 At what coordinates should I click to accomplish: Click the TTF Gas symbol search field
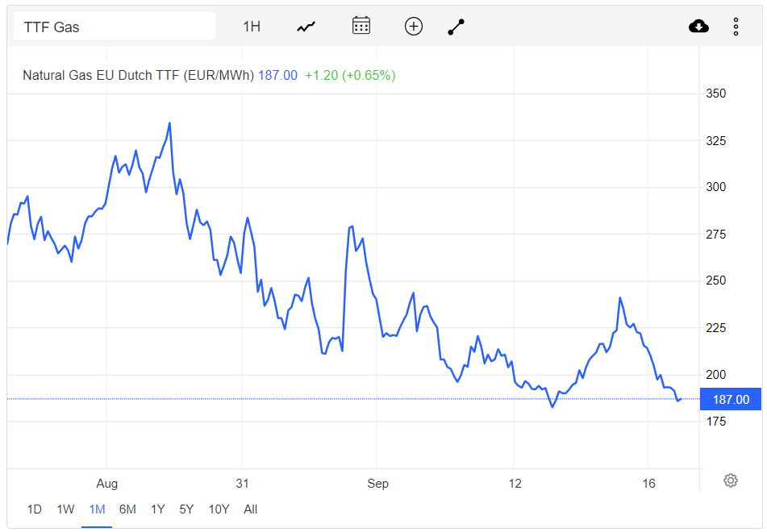114,27
